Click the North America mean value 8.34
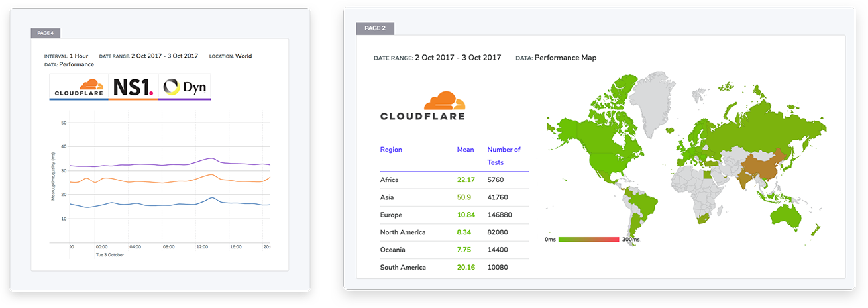This screenshot has width=868, height=308. point(465,232)
